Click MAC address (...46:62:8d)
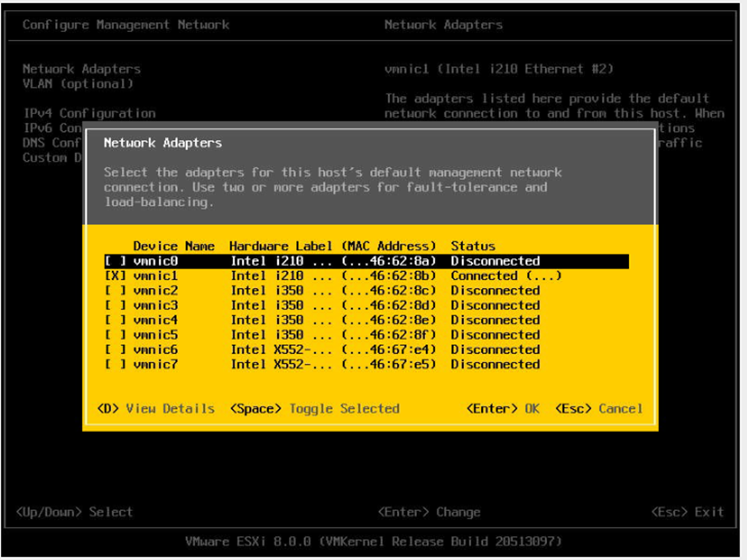Screen dimensions: 747x560 [388, 305]
